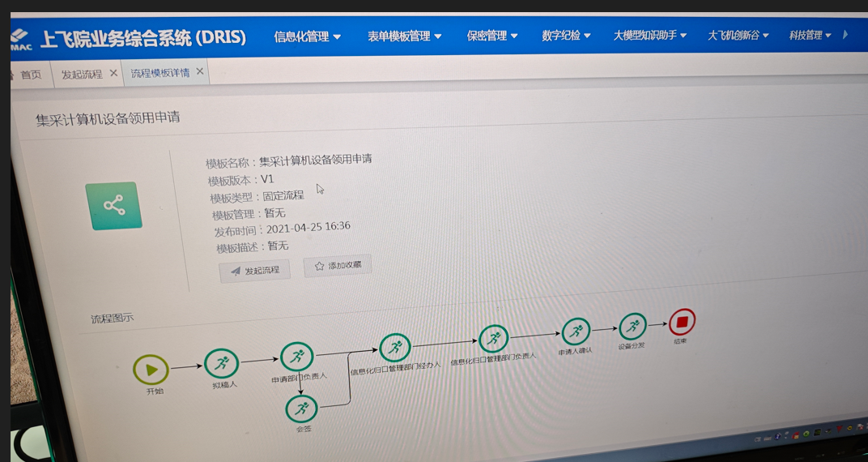Click the red 结束 end node
This screenshot has height=462, width=868.
click(682, 322)
